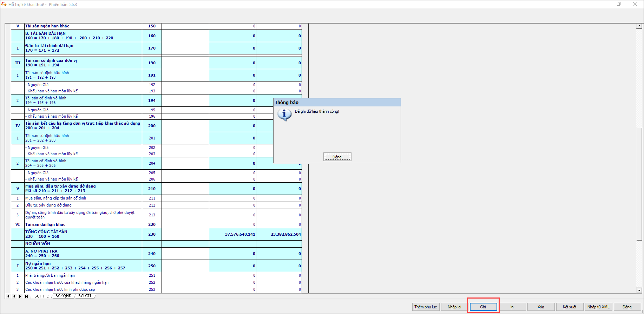Export using the Kết xuất button
The height and width of the screenshot is (314, 644).
pyautogui.click(x=570, y=307)
